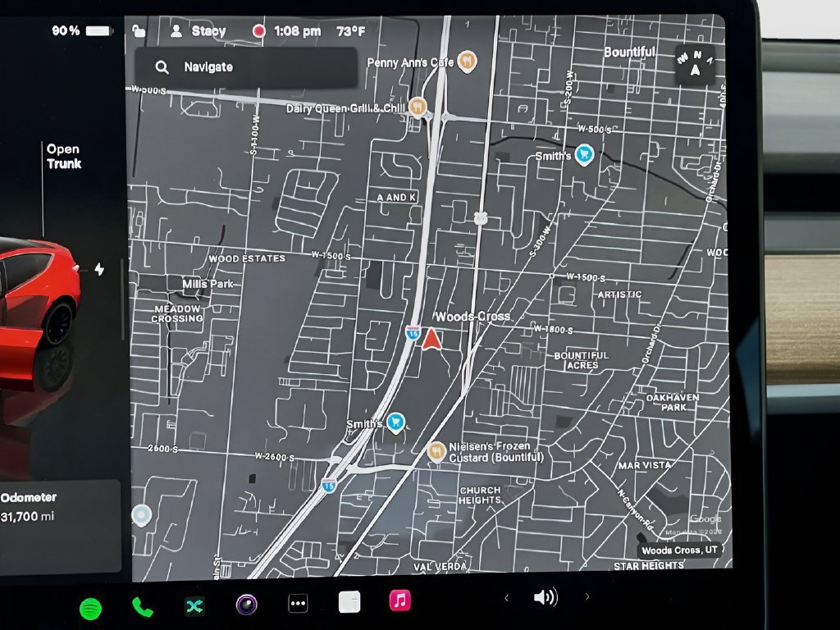Open the white square dock app

(x=349, y=602)
